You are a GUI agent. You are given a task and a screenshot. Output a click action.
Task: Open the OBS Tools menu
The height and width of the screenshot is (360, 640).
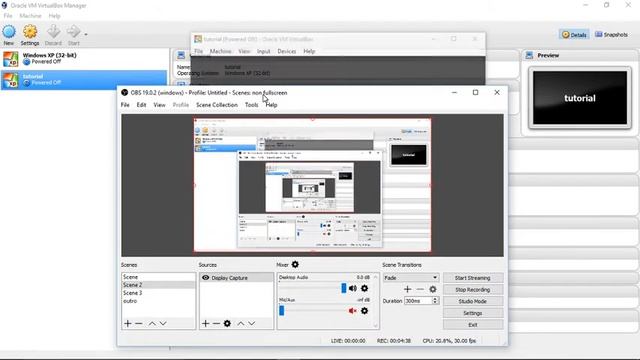click(251, 105)
